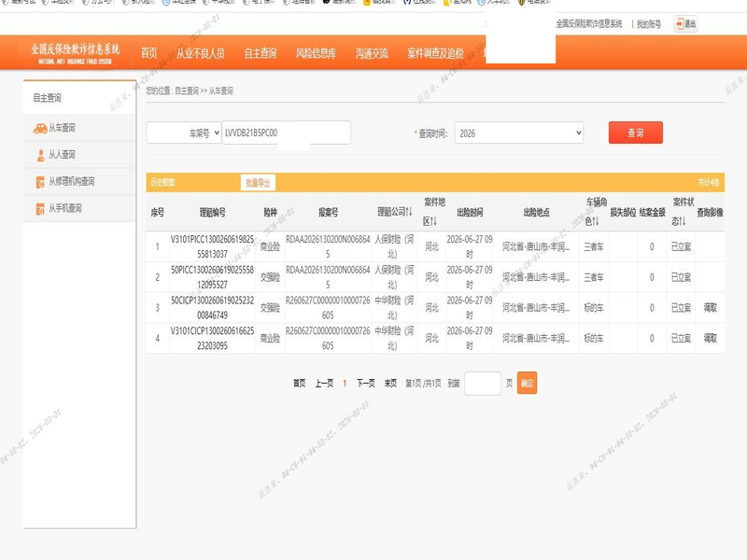
Task: Click the 案件状态 column header to sort
Action: [681, 212]
